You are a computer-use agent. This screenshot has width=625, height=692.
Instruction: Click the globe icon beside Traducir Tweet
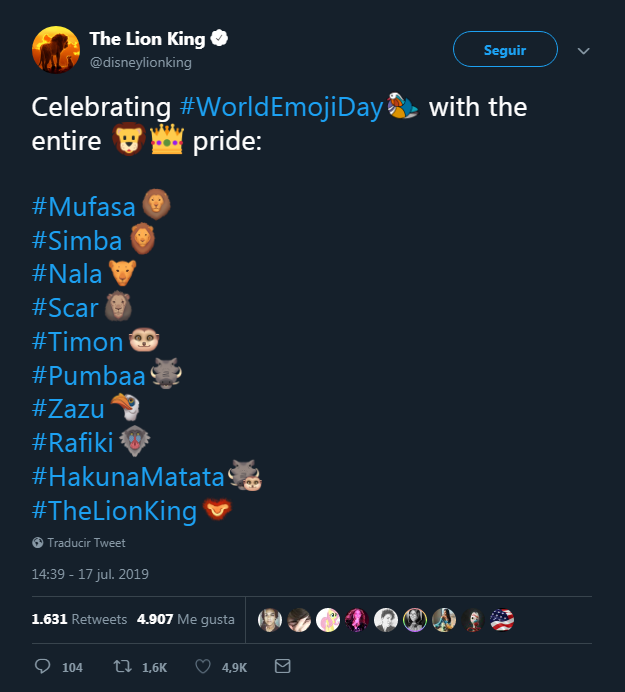[x=37, y=543]
